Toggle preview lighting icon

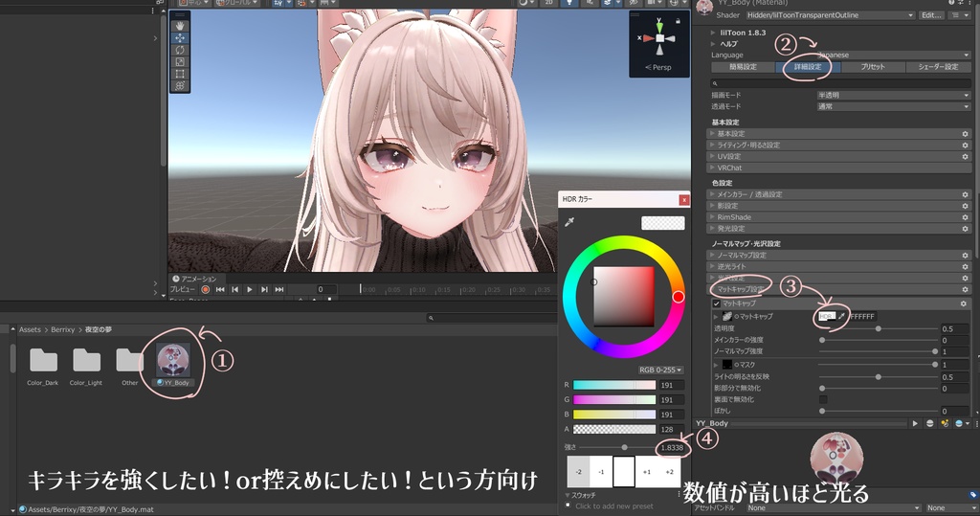pos(945,423)
